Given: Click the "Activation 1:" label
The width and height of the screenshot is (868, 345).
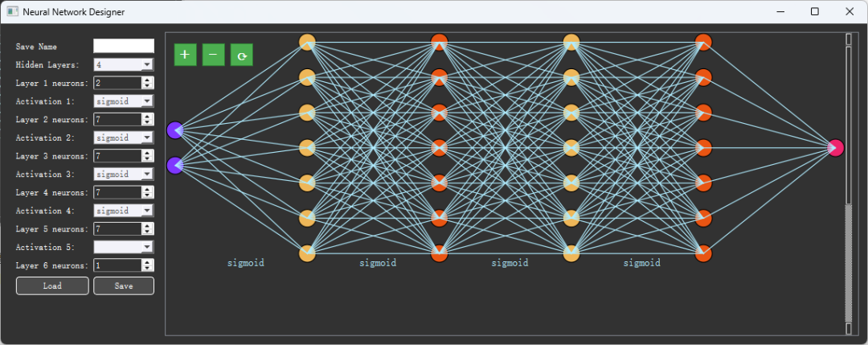Looking at the screenshot, I should (45, 101).
